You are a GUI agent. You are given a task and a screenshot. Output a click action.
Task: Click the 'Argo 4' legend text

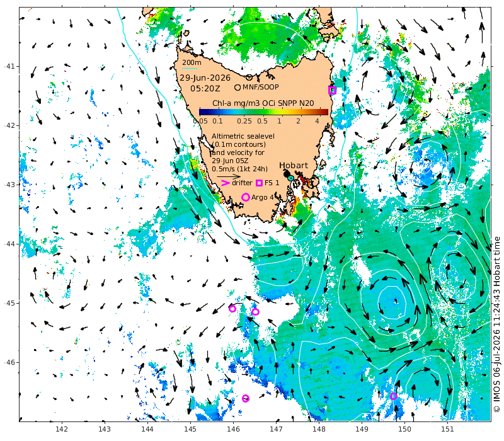pyautogui.click(x=262, y=197)
